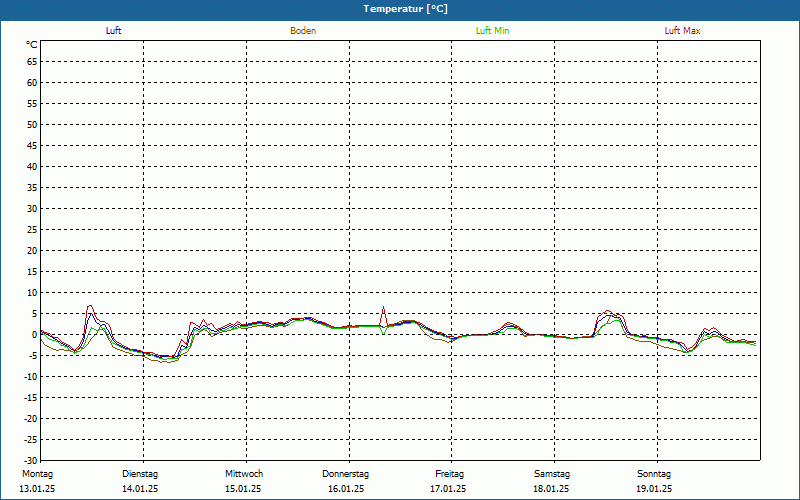Click the date 14.01.25
This screenshot has width=800, height=500.
(x=140, y=489)
